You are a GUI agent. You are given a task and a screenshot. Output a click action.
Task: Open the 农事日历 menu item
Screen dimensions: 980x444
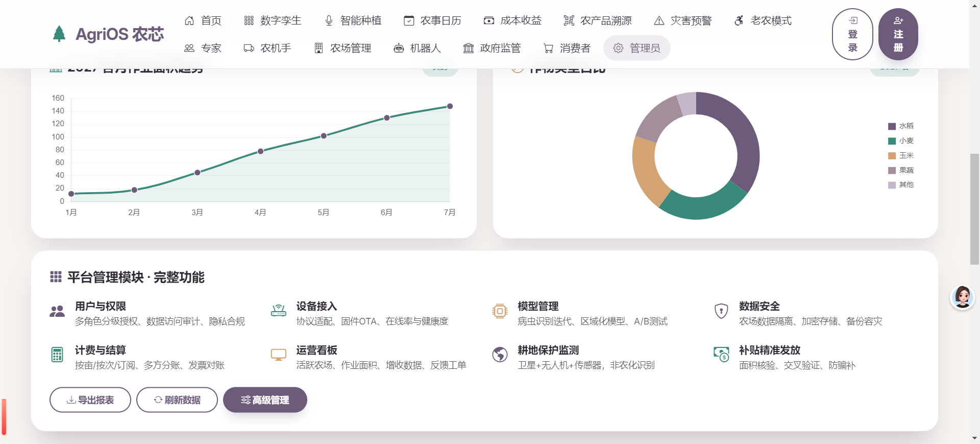(433, 20)
